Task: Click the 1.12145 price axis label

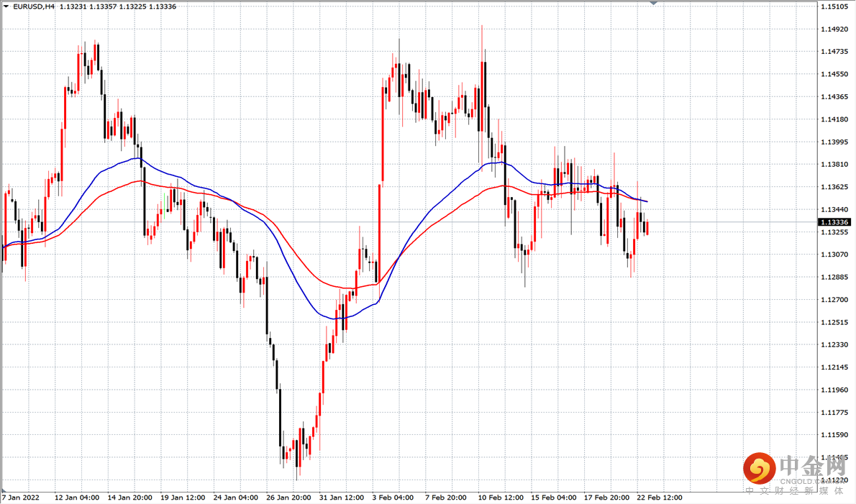Action: 834,367
